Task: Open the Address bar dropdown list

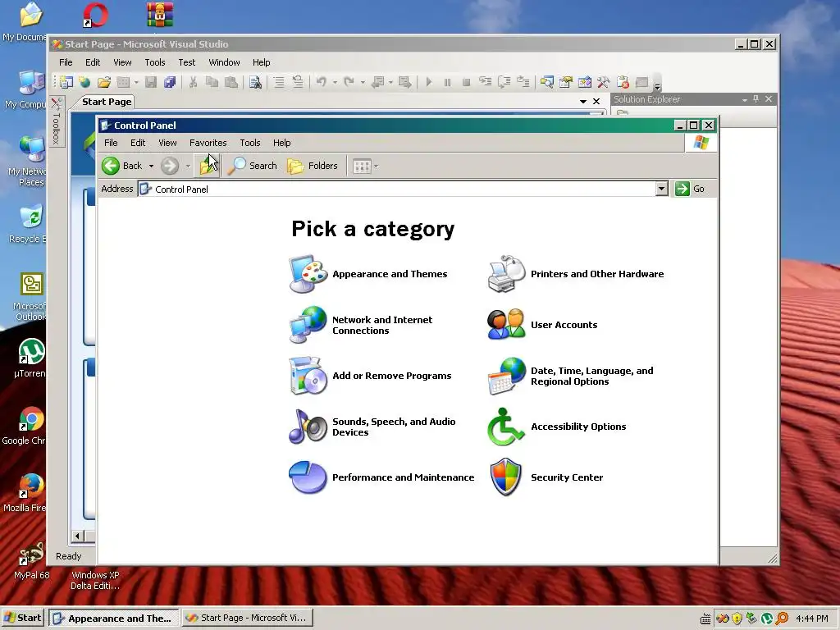Action: [x=662, y=189]
